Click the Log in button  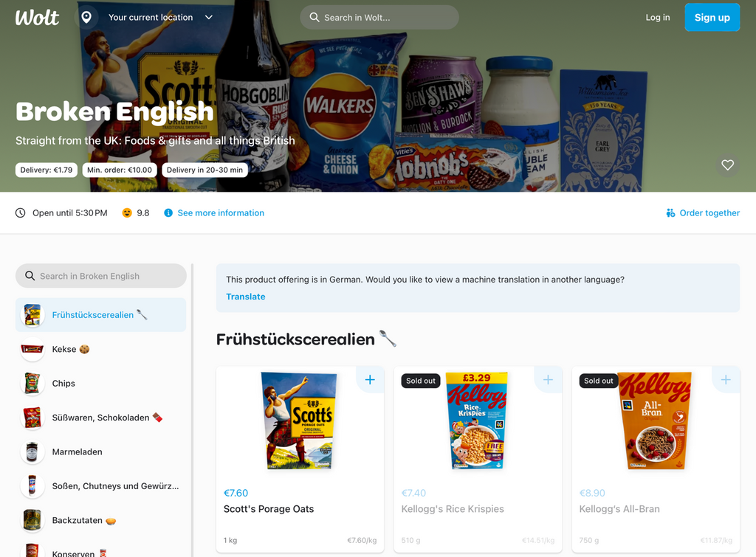[x=657, y=18]
